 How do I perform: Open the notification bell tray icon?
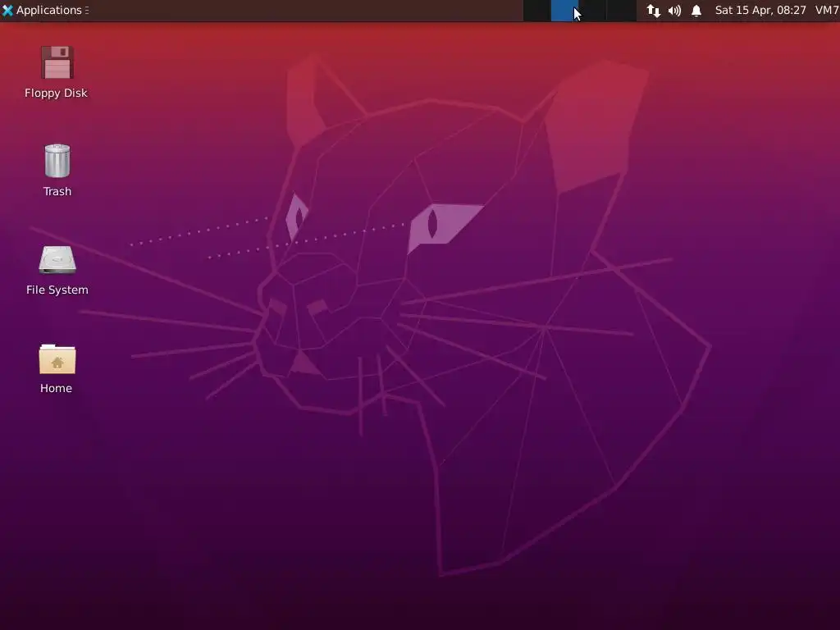coord(696,11)
